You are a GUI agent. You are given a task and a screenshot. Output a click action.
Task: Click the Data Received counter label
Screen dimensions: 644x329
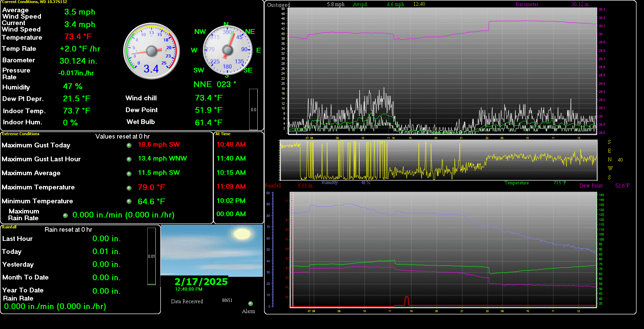187,302
